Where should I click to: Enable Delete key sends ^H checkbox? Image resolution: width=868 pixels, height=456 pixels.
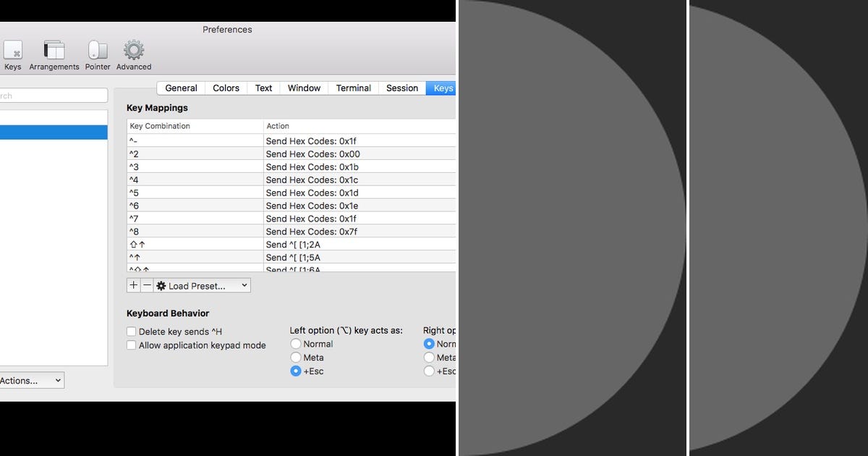pyautogui.click(x=132, y=332)
